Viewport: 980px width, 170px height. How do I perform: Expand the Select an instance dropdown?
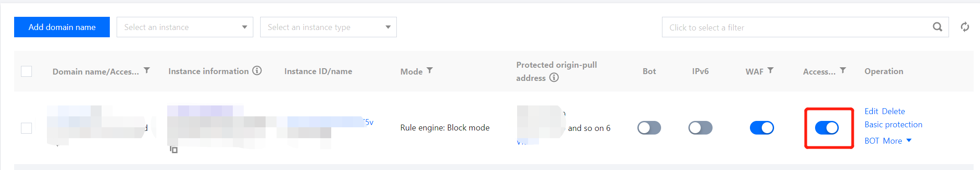click(185, 27)
